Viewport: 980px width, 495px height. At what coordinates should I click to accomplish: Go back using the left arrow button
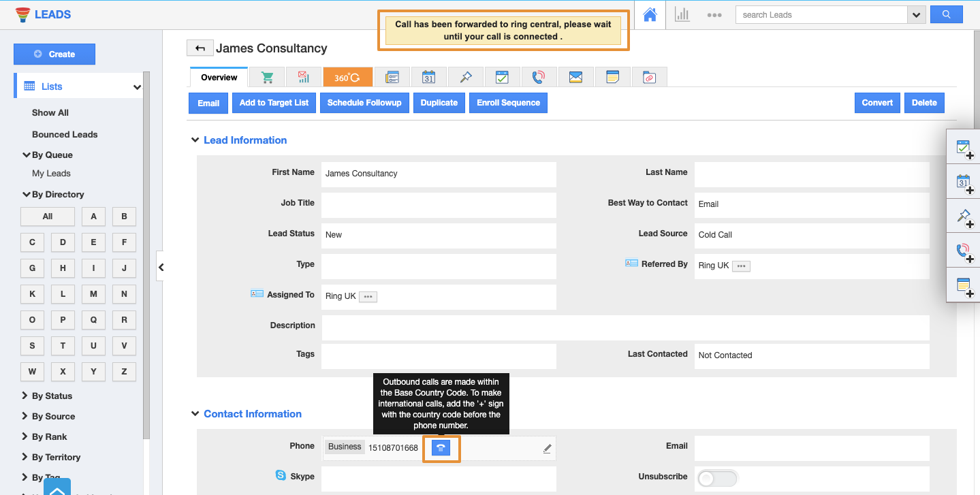pos(200,48)
